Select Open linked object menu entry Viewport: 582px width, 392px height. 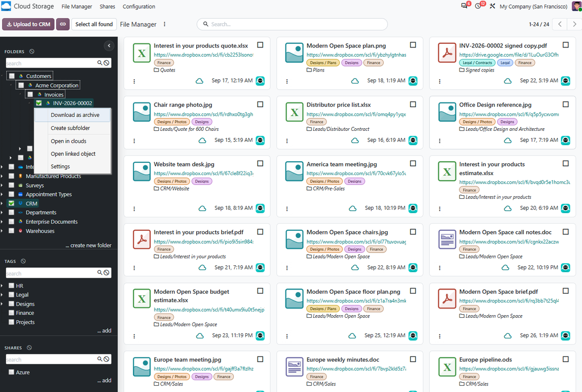click(x=73, y=154)
